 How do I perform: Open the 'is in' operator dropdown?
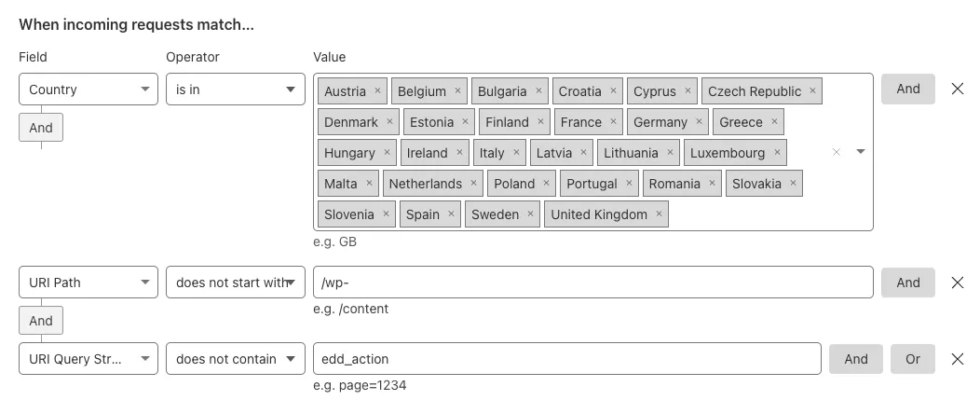236,90
